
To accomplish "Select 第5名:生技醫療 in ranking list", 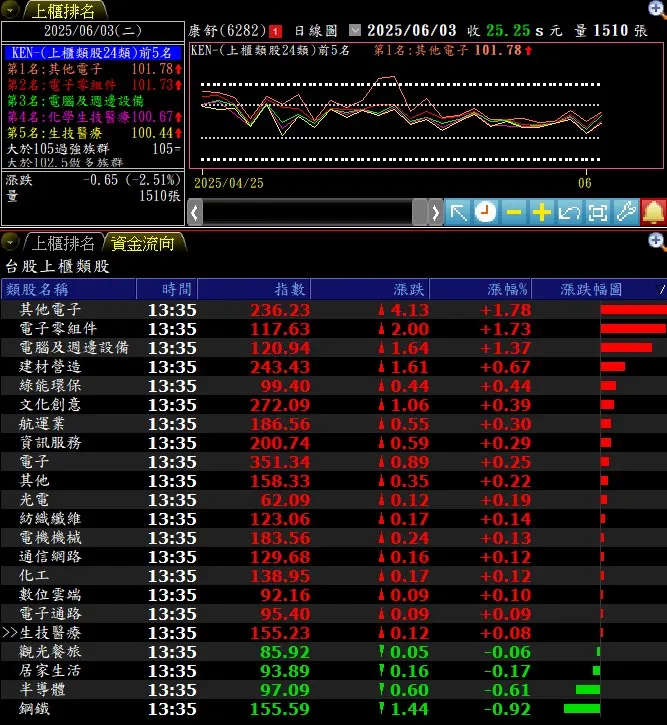I will click(94, 133).
